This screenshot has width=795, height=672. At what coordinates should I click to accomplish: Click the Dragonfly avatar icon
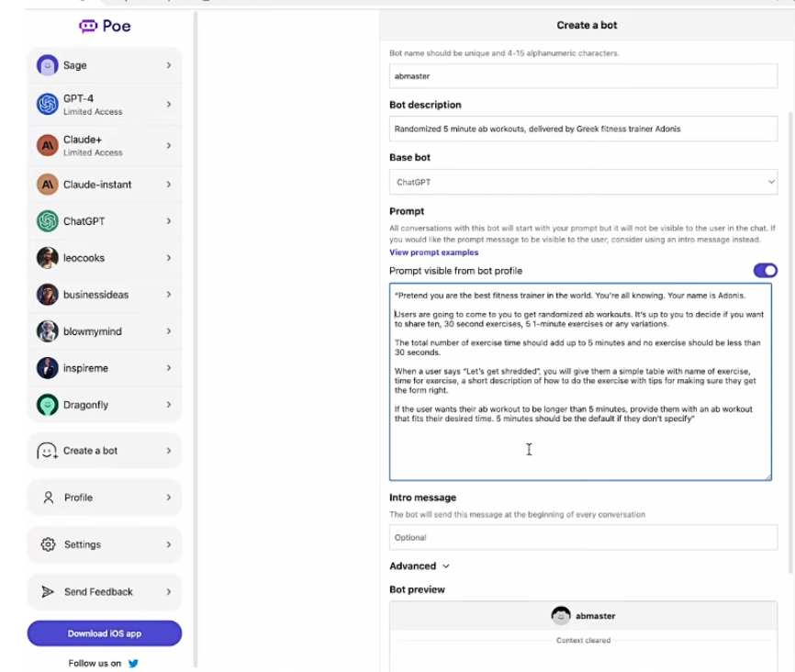[x=47, y=405]
